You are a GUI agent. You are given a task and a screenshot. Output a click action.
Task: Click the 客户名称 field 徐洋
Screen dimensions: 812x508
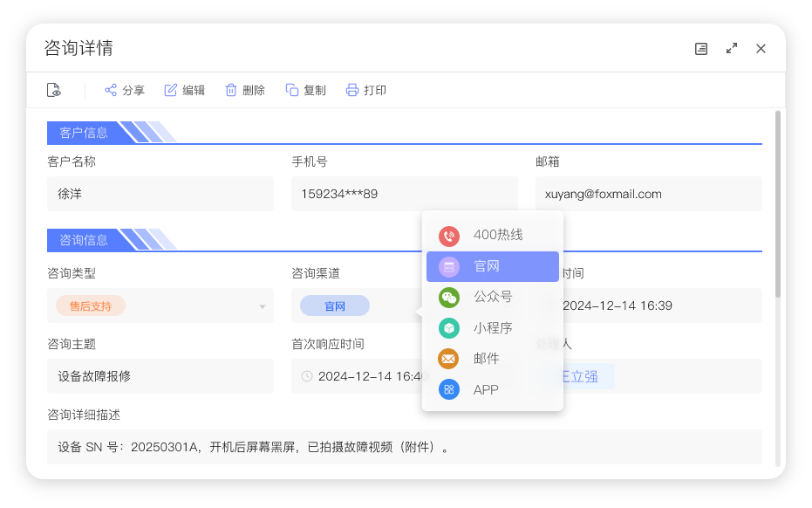pyautogui.click(x=160, y=194)
